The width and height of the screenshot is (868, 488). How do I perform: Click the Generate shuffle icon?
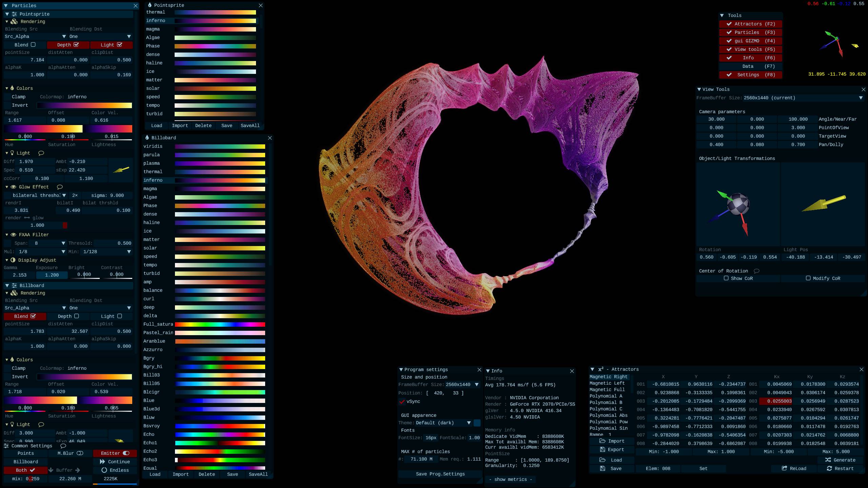click(x=828, y=460)
